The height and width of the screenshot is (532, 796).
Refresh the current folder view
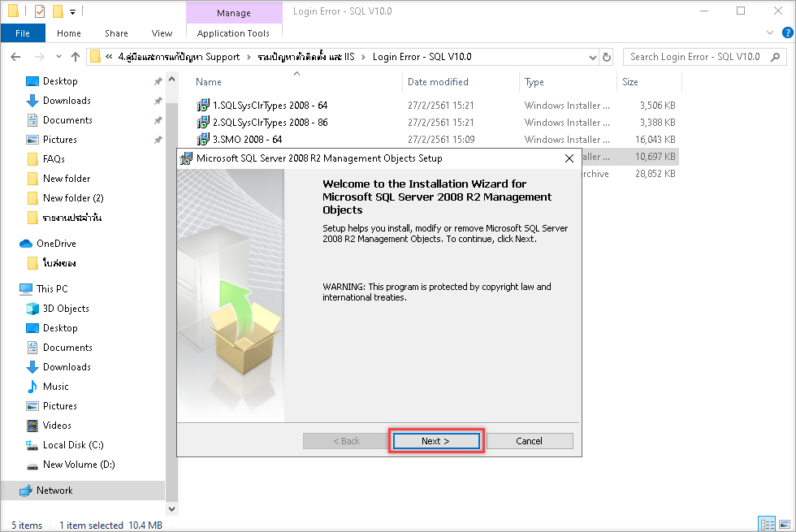click(x=607, y=57)
